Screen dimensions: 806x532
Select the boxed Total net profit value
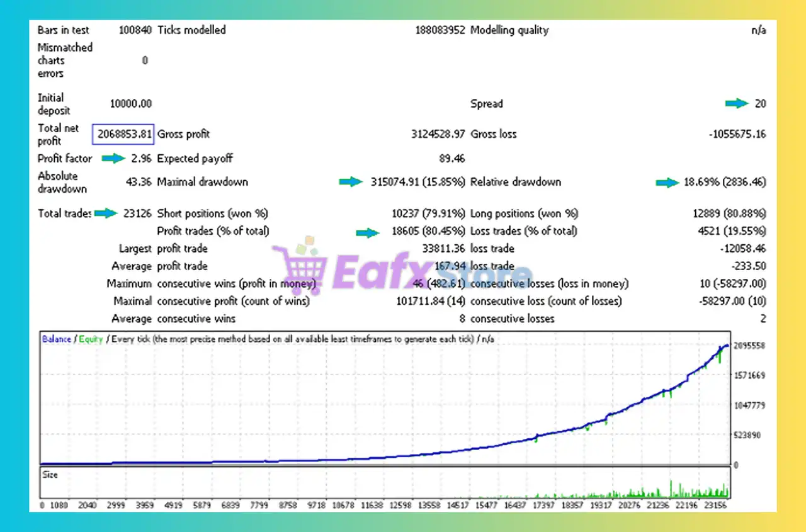(123, 134)
